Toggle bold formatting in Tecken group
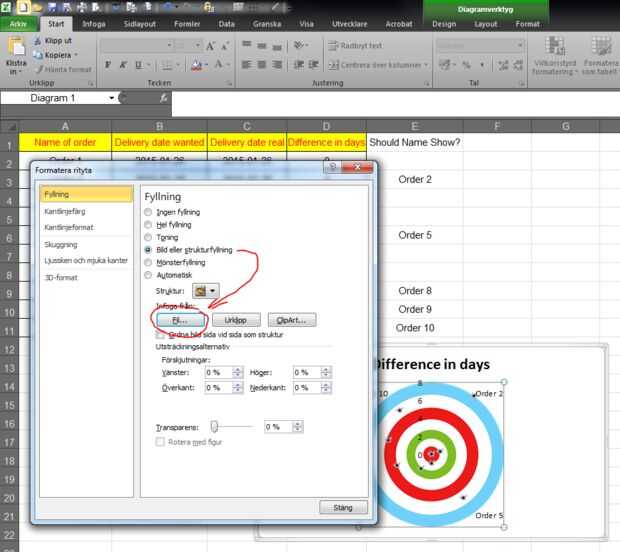This screenshot has width=620, height=552. coord(108,64)
